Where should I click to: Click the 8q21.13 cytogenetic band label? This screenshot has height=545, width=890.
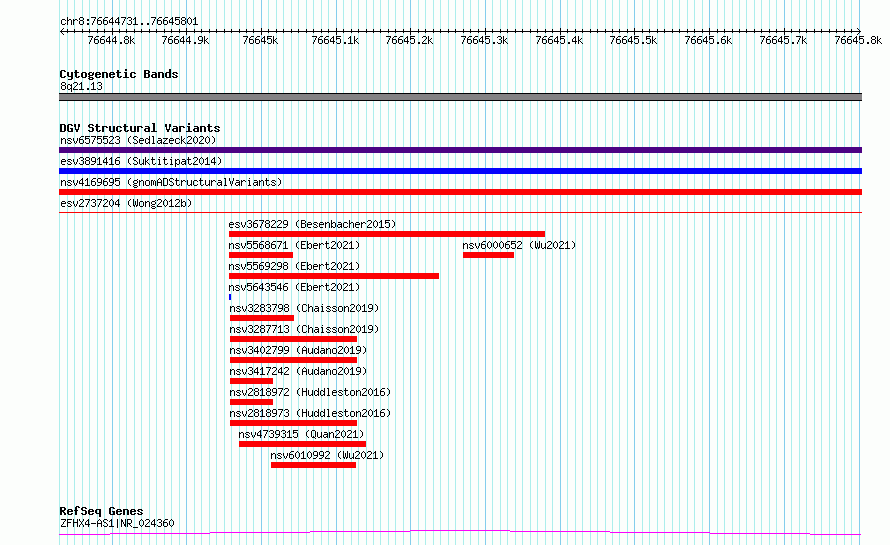tap(81, 86)
